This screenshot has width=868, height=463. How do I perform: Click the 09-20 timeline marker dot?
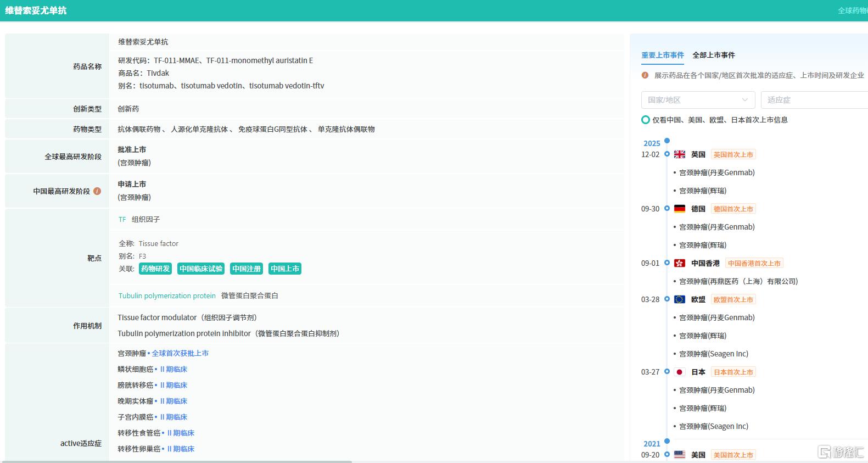coord(667,455)
